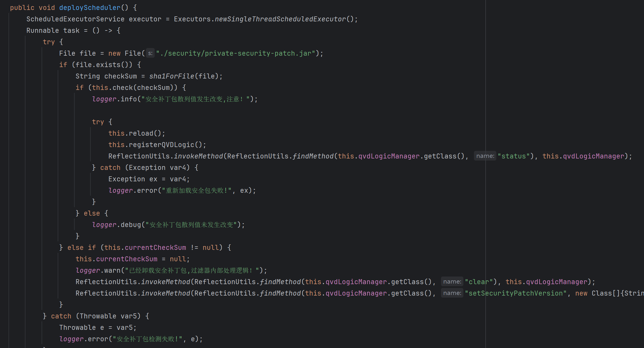The height and width of the screenshot is (348, 644).
Task: Click the private-security-patch.jar path string
Action: (x=235, y=53)
